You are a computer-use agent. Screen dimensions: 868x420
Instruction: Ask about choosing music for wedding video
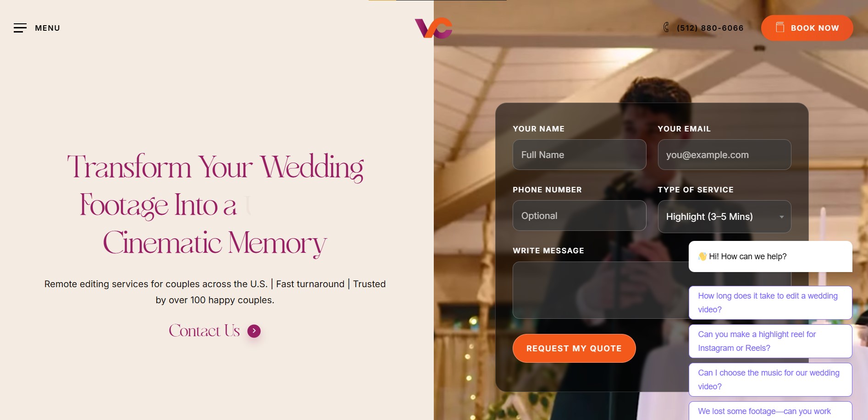[x=770, y=380]
